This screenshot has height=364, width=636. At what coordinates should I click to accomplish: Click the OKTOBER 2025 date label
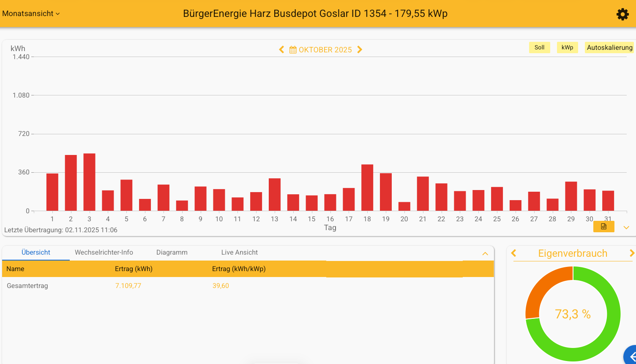click(325, 50)
